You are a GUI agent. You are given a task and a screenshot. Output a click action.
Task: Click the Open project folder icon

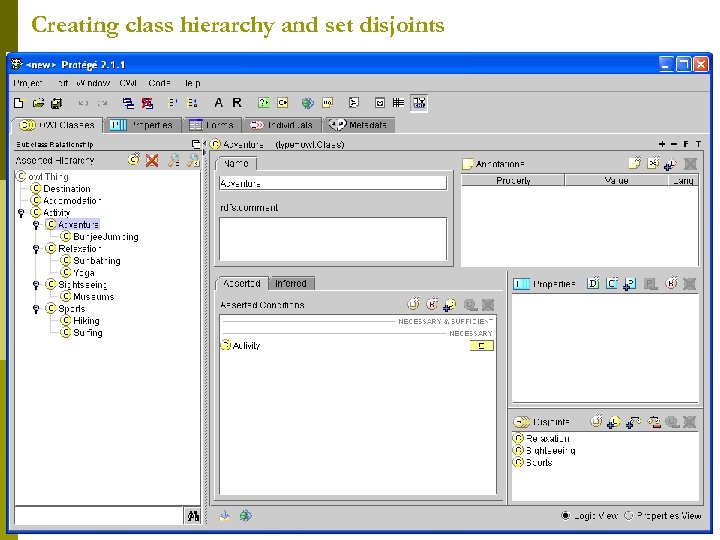[38, 103]
